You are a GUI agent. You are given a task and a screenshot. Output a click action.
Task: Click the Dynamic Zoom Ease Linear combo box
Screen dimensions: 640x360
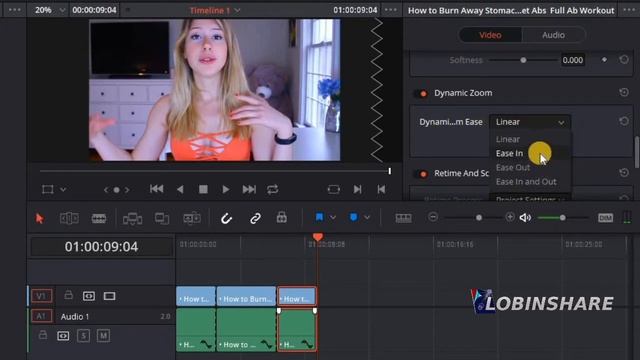coord(530,122)
